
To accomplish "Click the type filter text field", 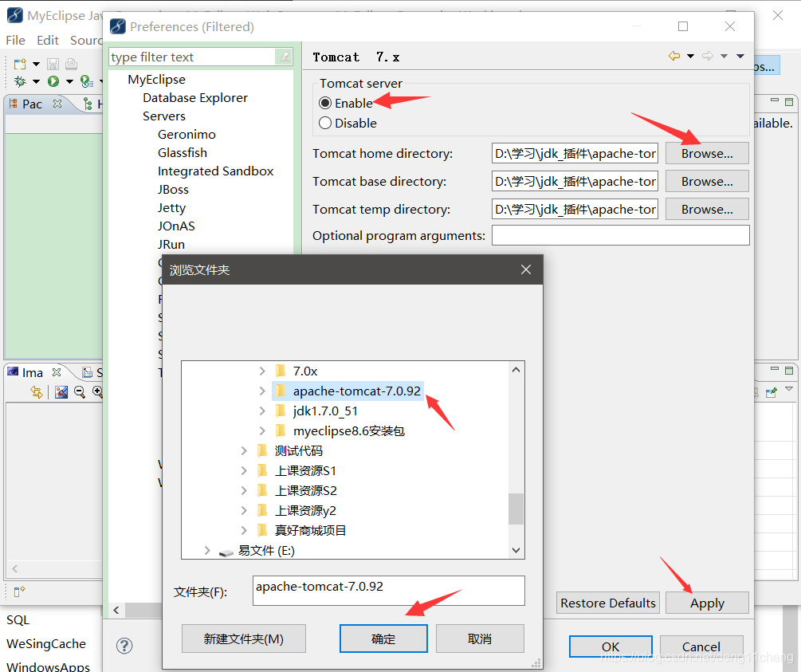I will 193,57.
